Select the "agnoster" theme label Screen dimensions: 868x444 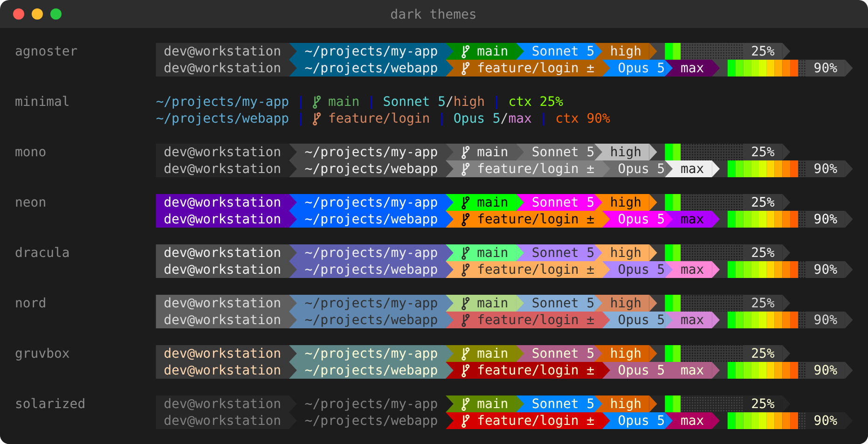coord(46,51)
